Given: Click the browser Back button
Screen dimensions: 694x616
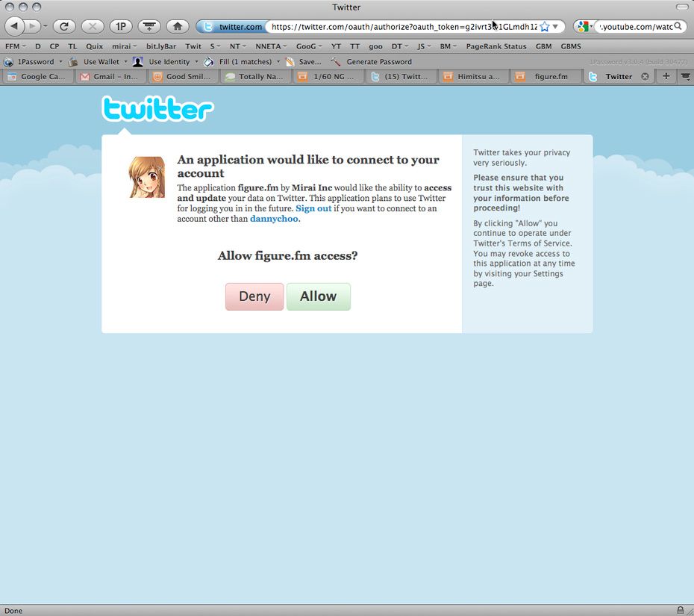Looking at the screenshot, I should tap(15, 26).
